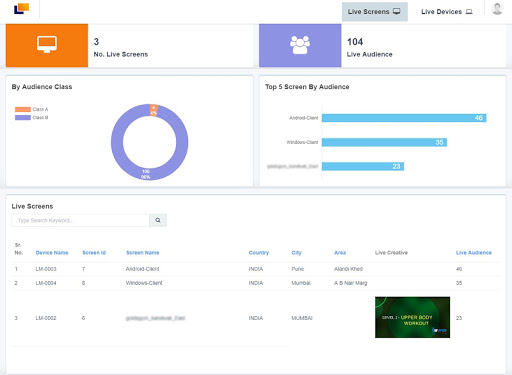Click the orange-blue app logo
Image resolution: width=512 pixels, height=375 pixels.
click(22, 9)
